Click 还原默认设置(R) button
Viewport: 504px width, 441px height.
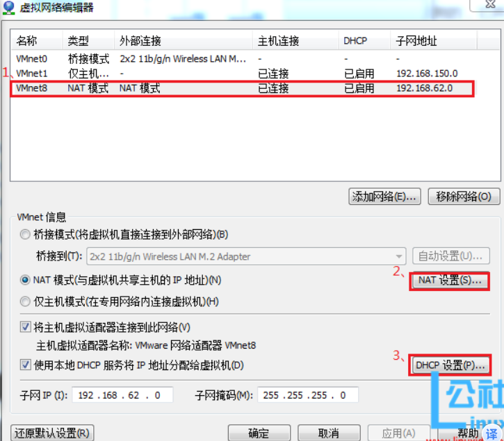pos(52,433)
